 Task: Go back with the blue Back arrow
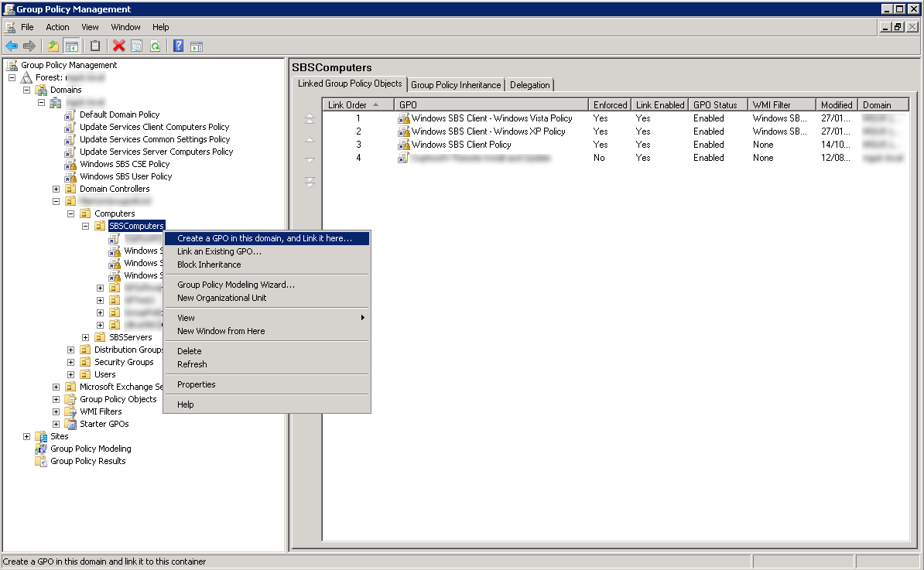[11, 46]
